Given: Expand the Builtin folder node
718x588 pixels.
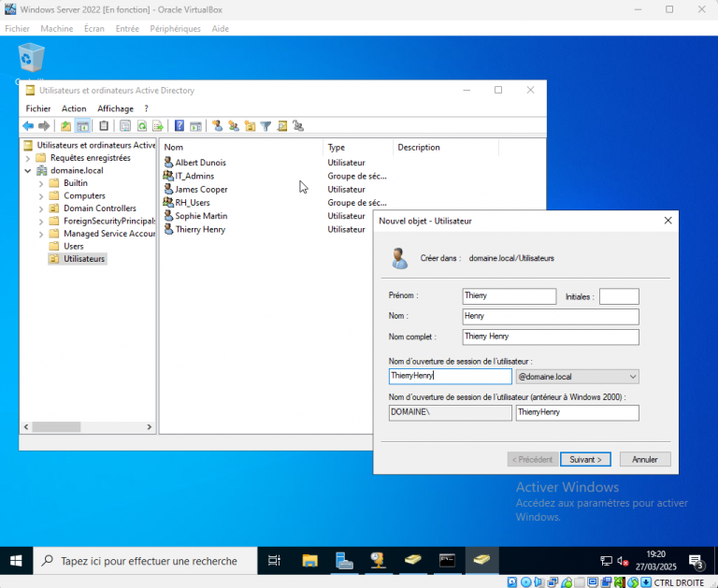Looking at the screenshot, I should pos(41,183).
